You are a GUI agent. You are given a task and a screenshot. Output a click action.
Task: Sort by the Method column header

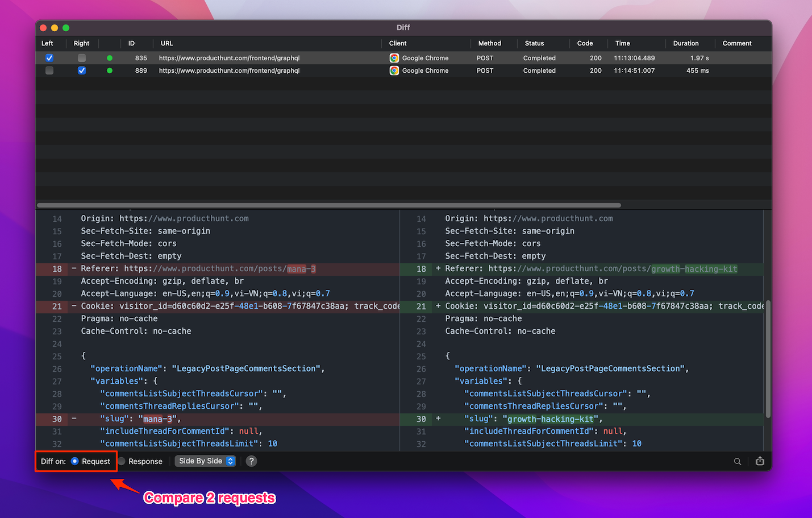pos(489,43)
